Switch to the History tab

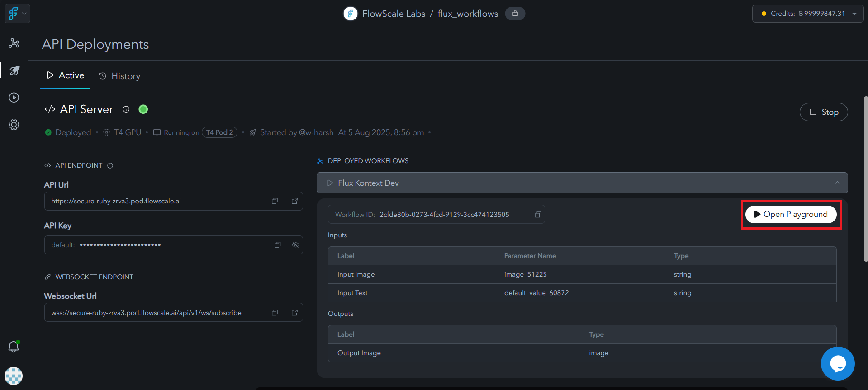(119, 76)
